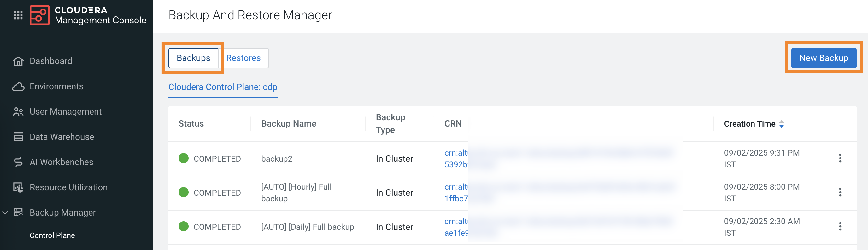Open the CRN link for backup2
This screenshot has width=868, height=250.
[x=456, y=153]
